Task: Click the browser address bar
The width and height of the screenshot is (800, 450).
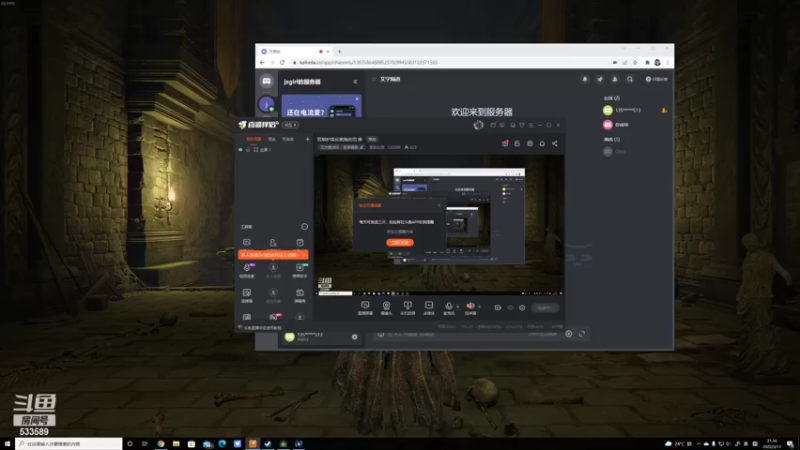Action: coord(449,62)
